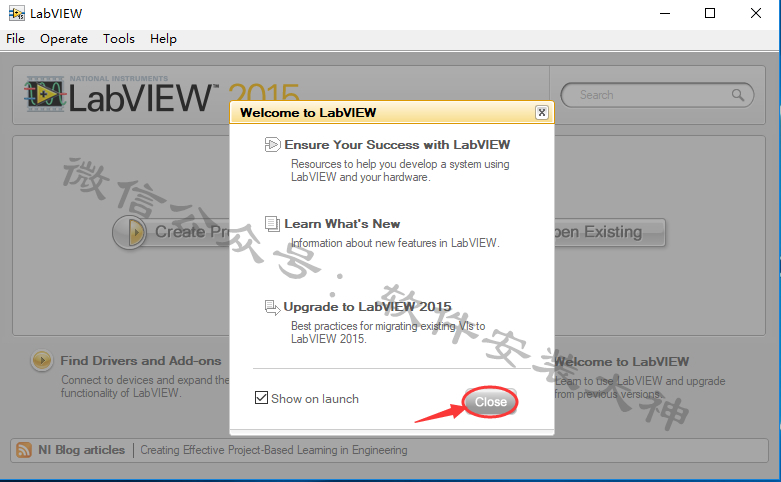The height and width of the screenshot is (482, 781).
Task: Open the Operate menu
Action: click(64, 39)
